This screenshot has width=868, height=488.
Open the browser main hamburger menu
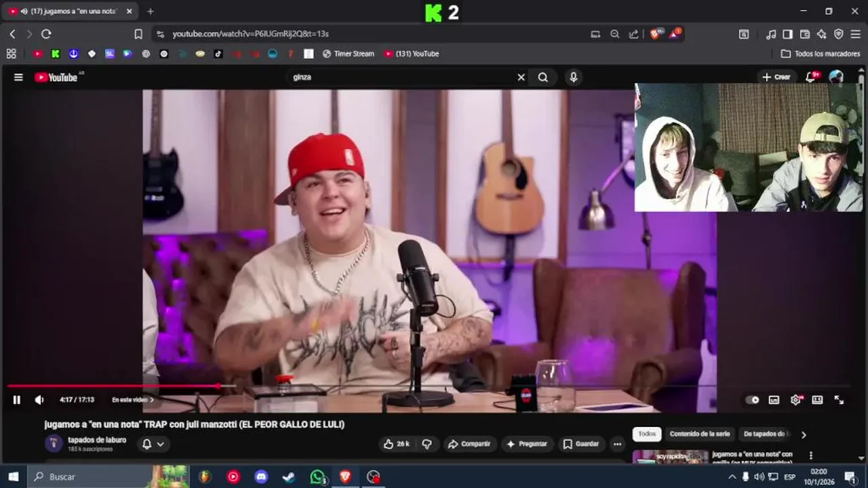coord(856,34)
